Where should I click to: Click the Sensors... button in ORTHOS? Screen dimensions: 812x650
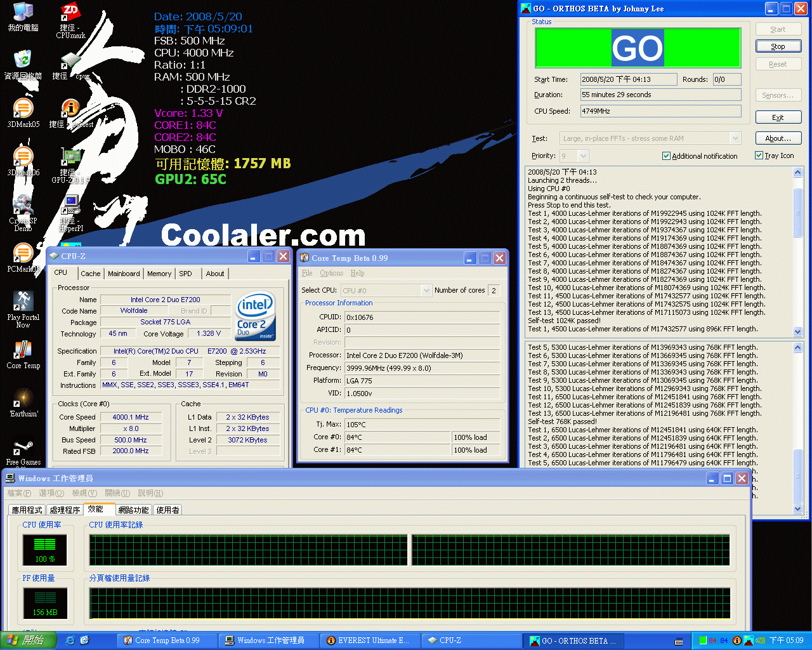(778, 95)
